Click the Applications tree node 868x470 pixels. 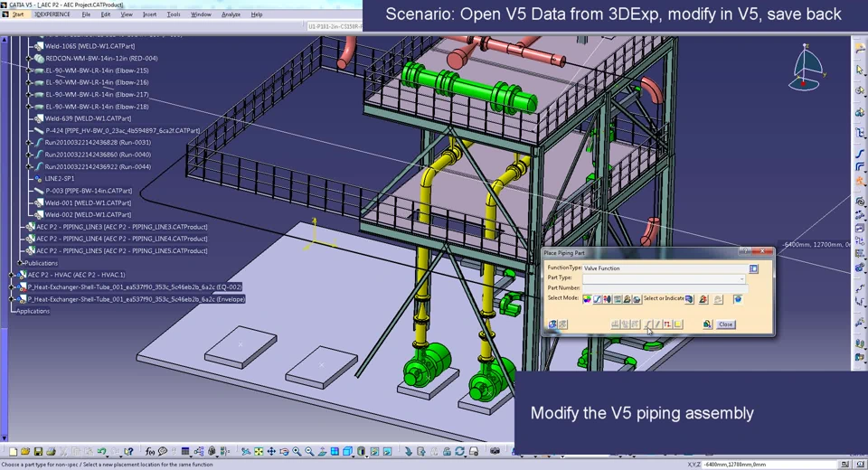[33, 311]
